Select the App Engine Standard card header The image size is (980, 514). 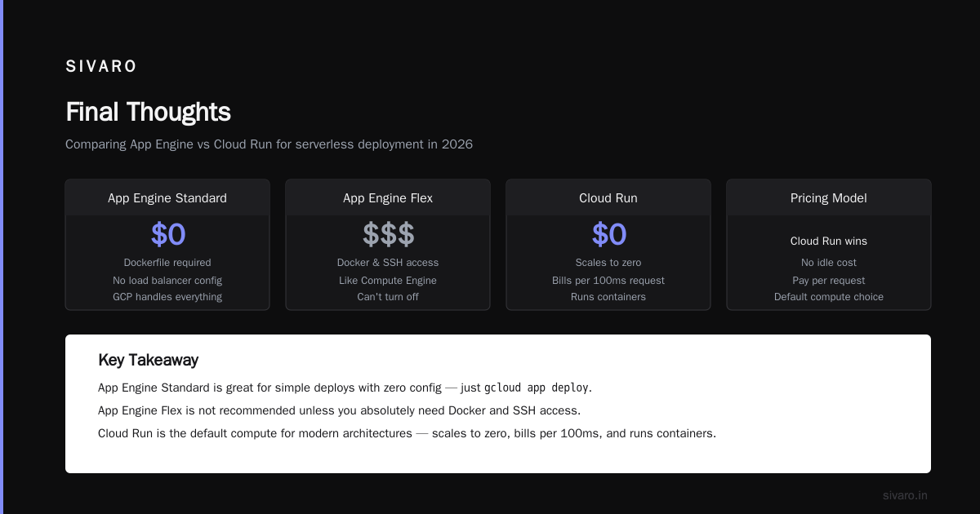tap(167, 198)
